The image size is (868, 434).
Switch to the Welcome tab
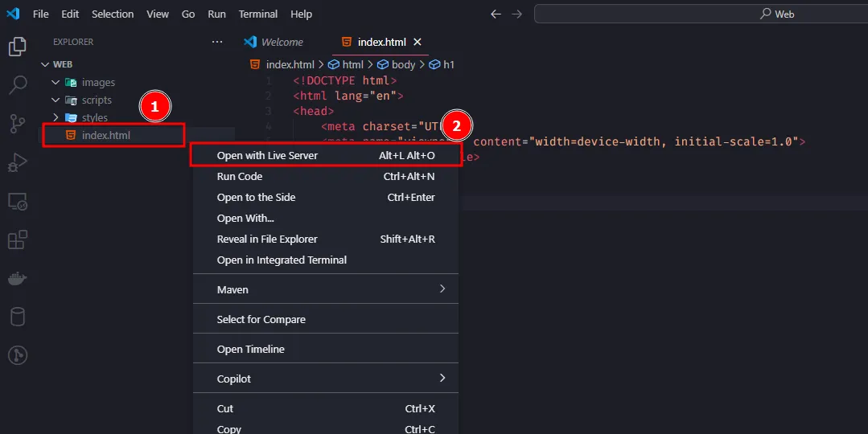point(282,42)
